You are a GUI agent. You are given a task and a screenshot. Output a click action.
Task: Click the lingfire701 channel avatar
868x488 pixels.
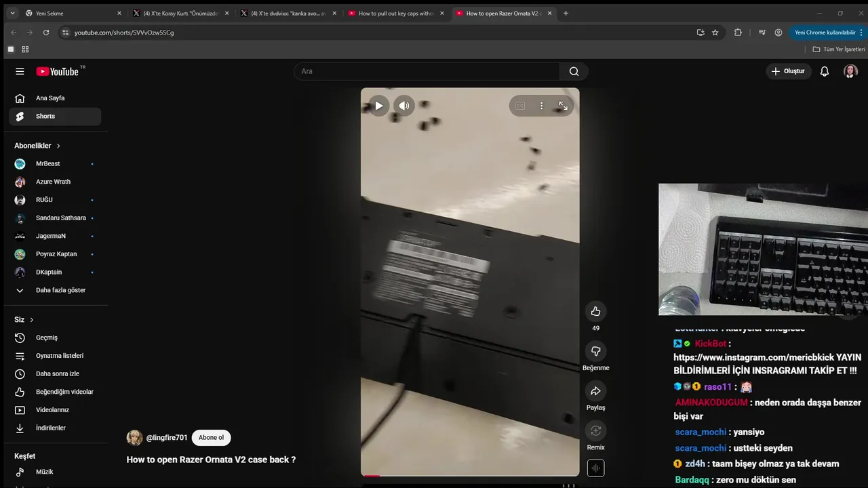coord(134,438)
